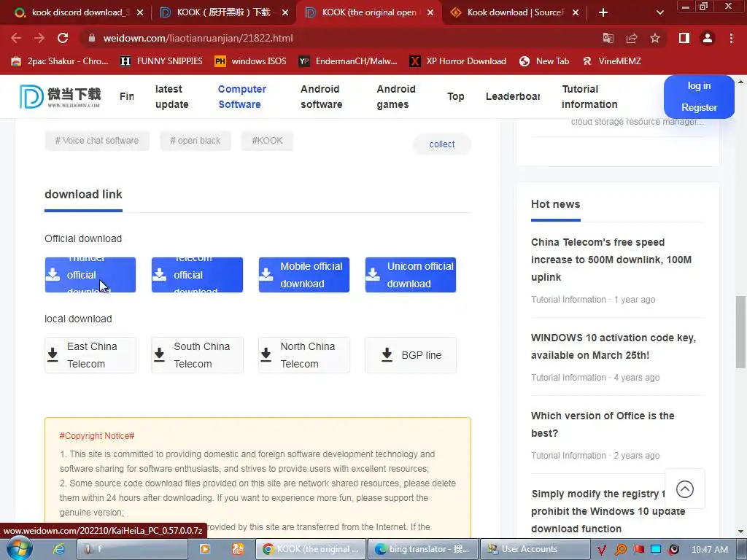The image size is (747, 560).
Task: Open the windows ISOS bookmark
Action: pyautogui.click(x=251, y=61)
